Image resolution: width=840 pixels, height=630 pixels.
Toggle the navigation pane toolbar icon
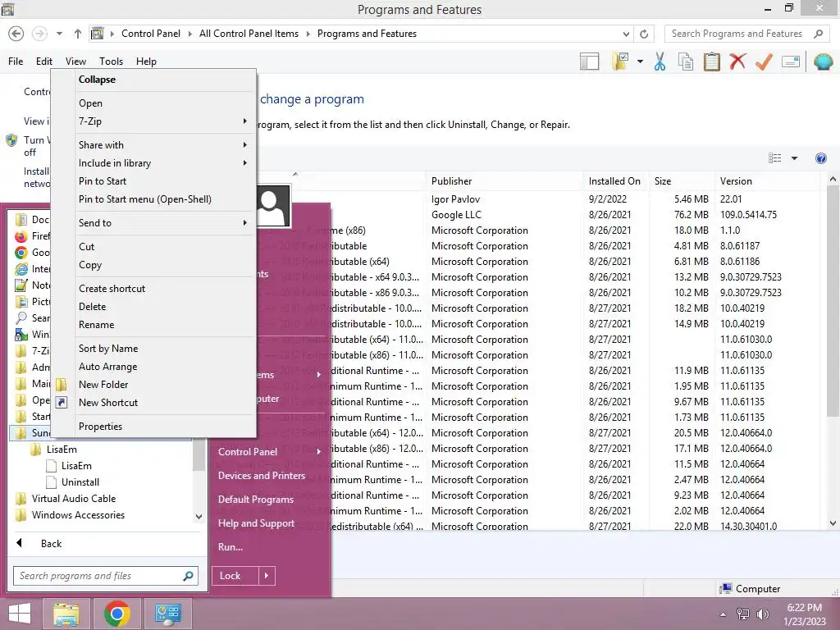tap(589, 62)
